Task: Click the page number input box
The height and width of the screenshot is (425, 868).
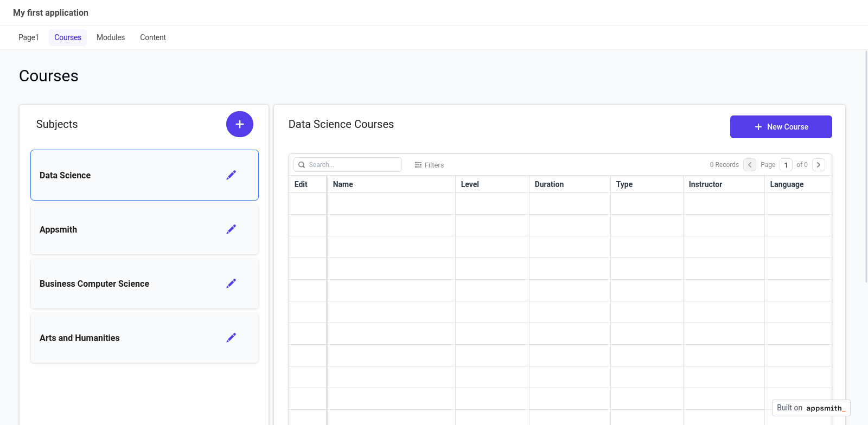Action: [786, 165]
